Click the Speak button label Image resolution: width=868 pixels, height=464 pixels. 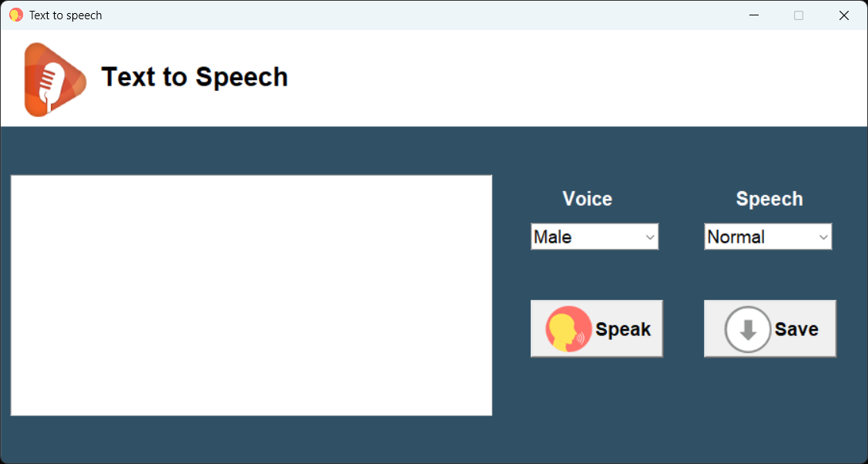[623, 329]
